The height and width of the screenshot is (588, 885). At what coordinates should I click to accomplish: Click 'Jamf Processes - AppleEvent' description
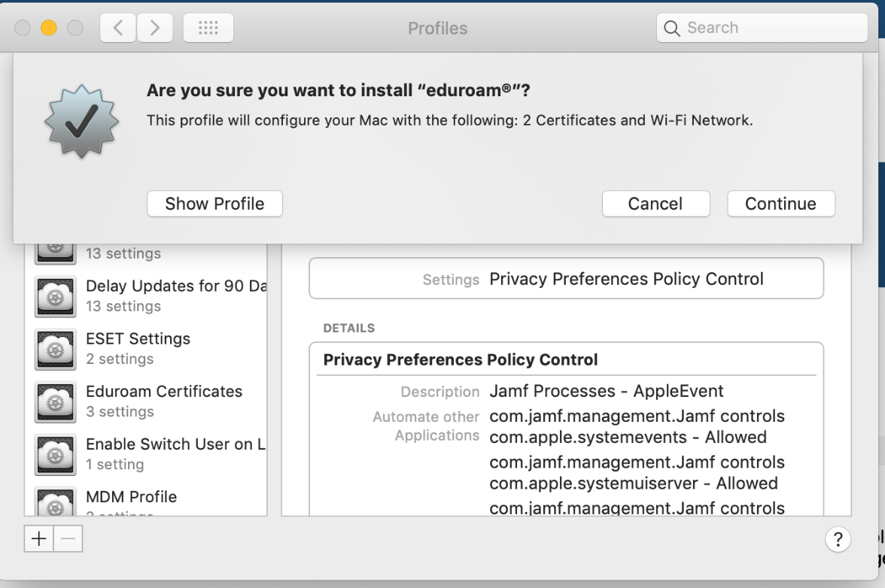607,391
